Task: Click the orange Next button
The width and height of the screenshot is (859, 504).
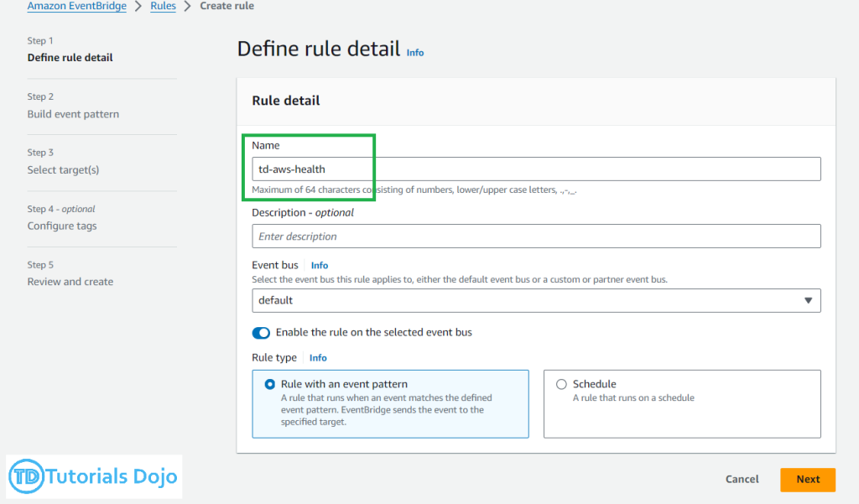Action: (x=808, y=479)
